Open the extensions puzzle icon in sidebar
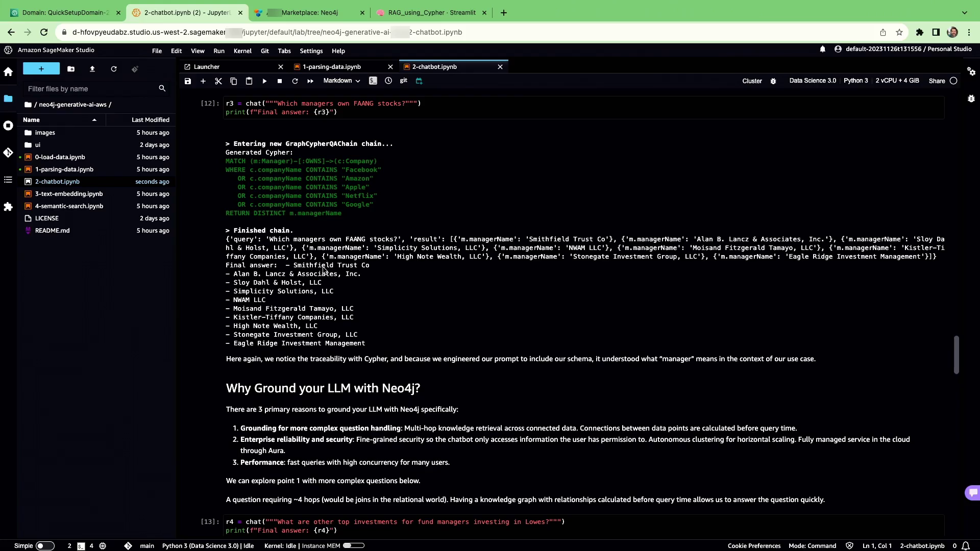The image size is (980, 551). pos(8,207)
